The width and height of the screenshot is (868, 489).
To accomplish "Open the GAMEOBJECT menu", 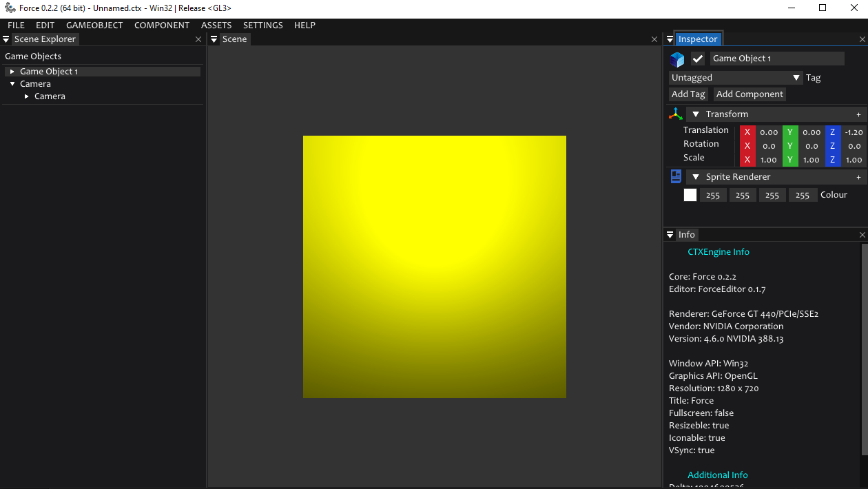I will [94, 25].
